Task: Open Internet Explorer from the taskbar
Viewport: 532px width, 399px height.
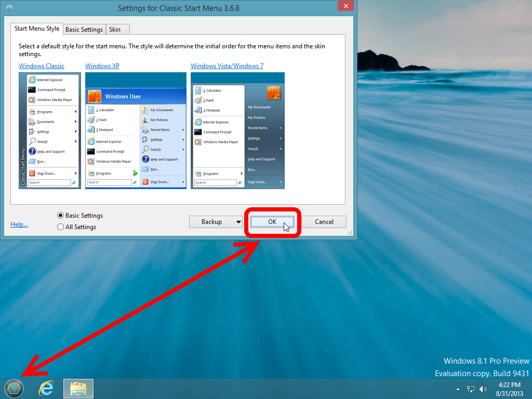Action: (46, 389)
